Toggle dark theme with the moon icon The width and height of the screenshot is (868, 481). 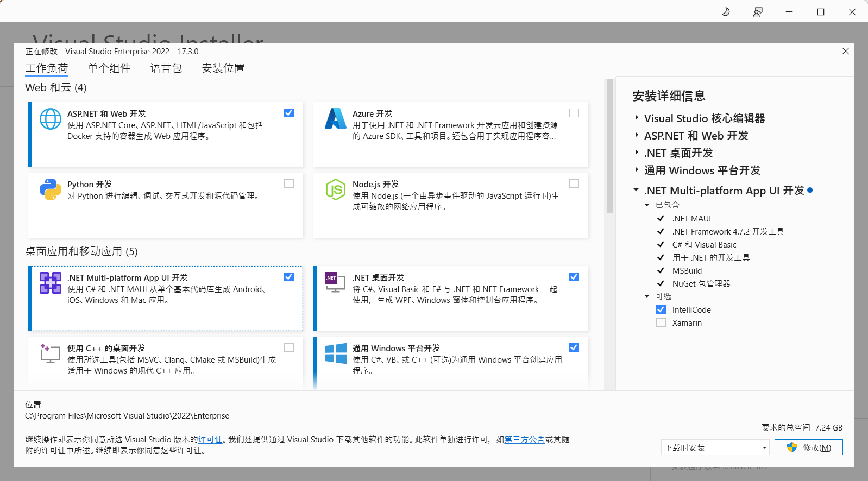[726, 11]
